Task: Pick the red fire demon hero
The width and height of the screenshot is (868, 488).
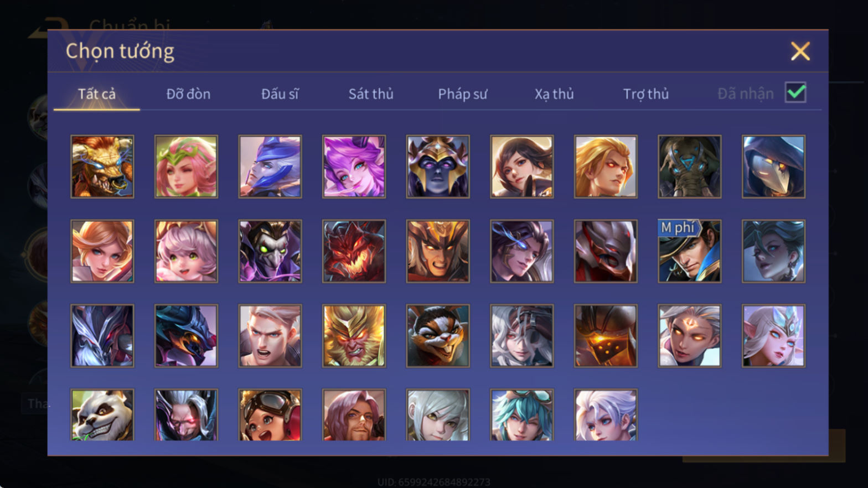Action: pos(354,251)
